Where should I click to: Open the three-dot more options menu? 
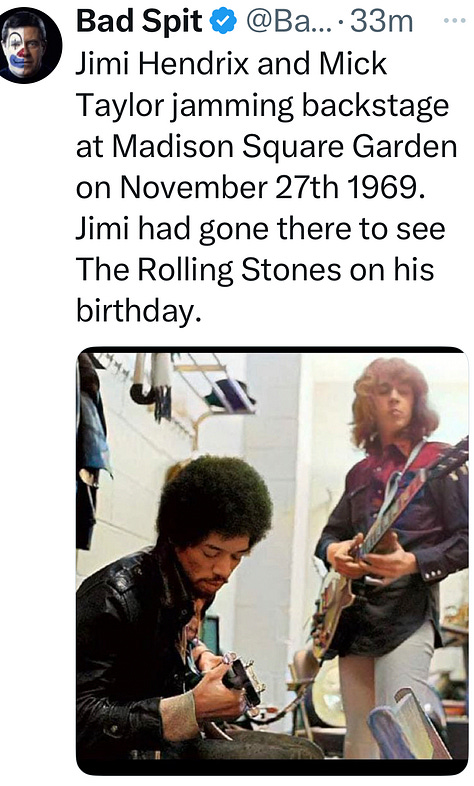(454, 21)
